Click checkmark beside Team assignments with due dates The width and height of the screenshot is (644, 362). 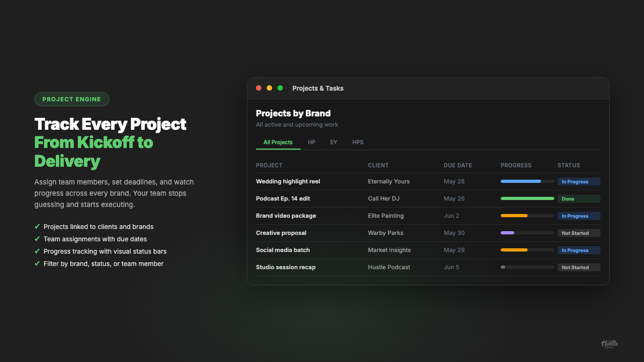[37, 239]
